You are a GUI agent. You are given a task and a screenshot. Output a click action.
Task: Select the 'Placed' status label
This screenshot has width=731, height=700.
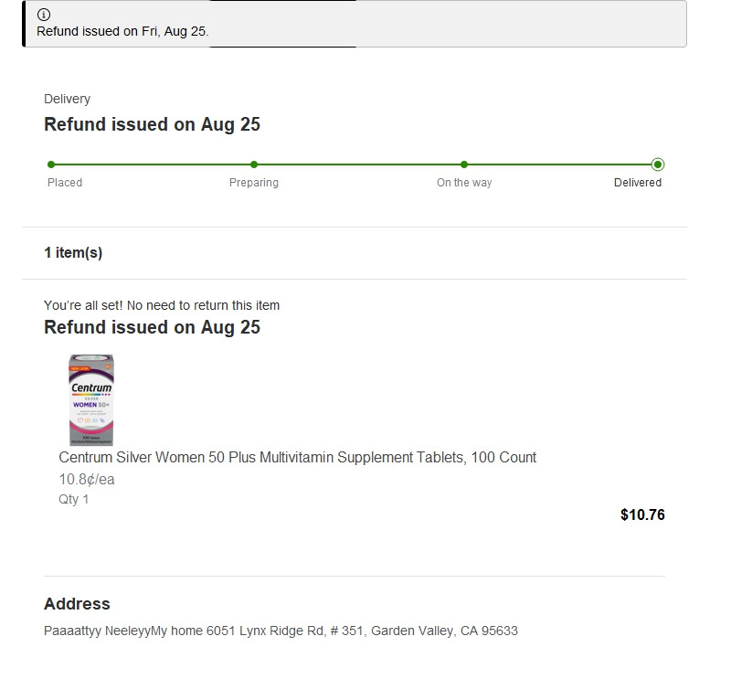click(x=65, y=183)
